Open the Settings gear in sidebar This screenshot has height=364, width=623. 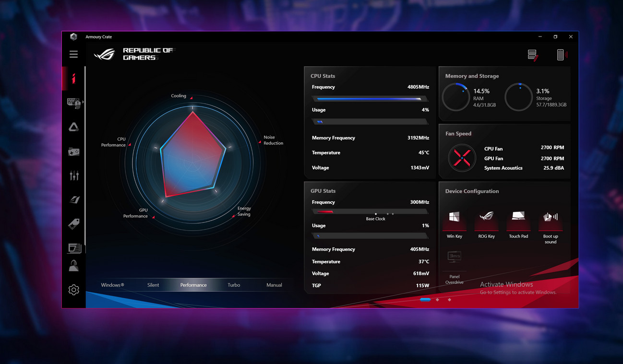click(x=73, y=290)
